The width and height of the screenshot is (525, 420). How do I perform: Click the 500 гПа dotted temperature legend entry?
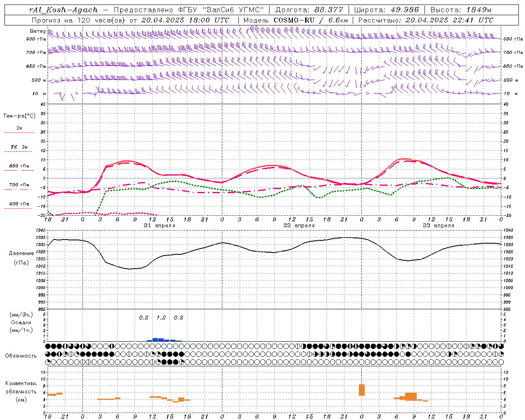point(19,205)
